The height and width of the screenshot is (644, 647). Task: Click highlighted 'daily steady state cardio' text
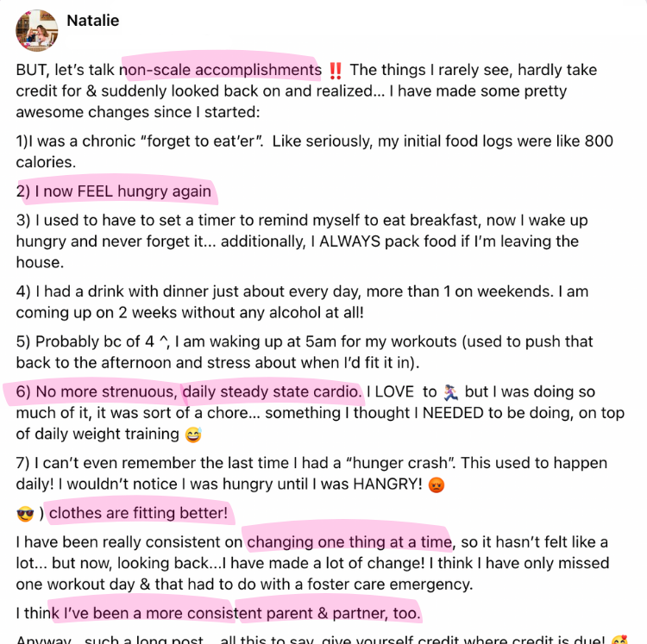coord(273,391)
